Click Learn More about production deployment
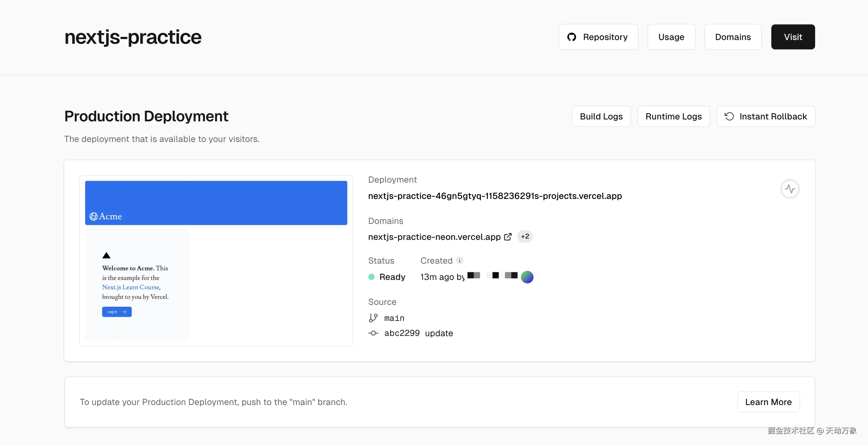Image resolution: width=868 pixels, height=446 pixels. click(x=768, y=402)
